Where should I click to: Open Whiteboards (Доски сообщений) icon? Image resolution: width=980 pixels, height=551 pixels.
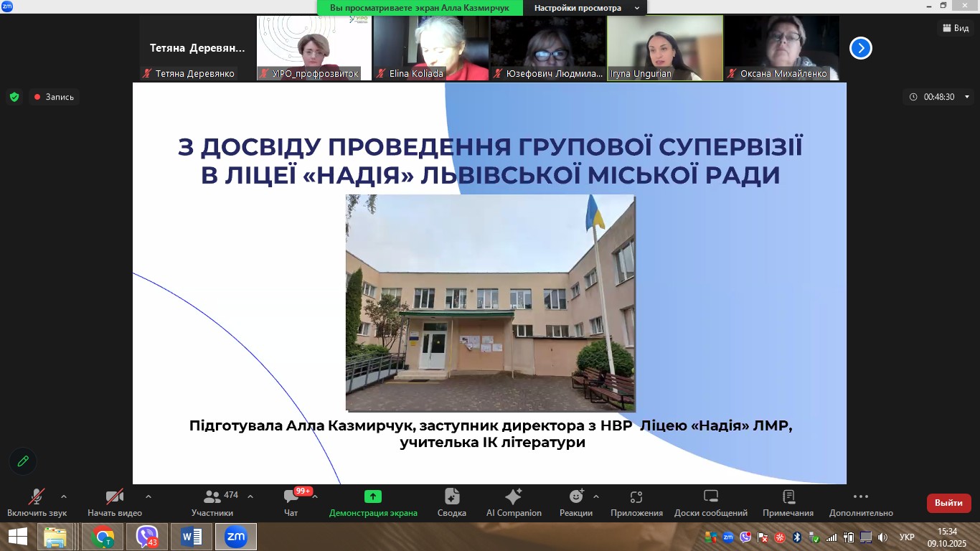710,497
